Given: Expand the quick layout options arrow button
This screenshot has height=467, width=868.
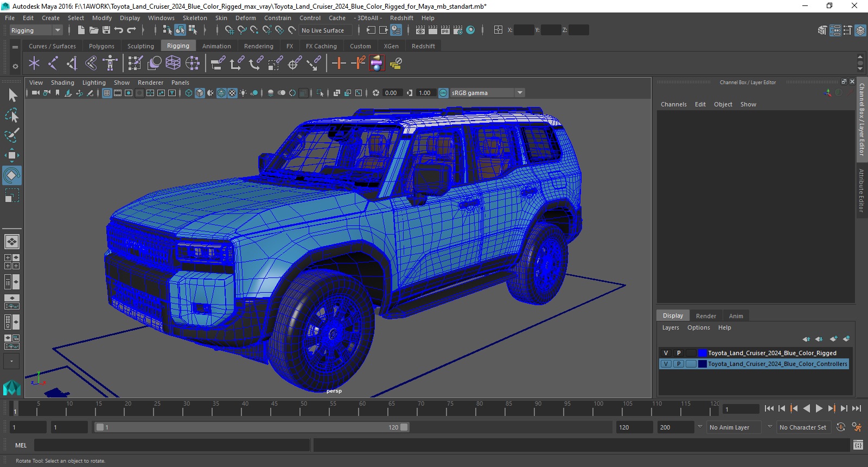Looking at the screenshot, I should [11, 361].
